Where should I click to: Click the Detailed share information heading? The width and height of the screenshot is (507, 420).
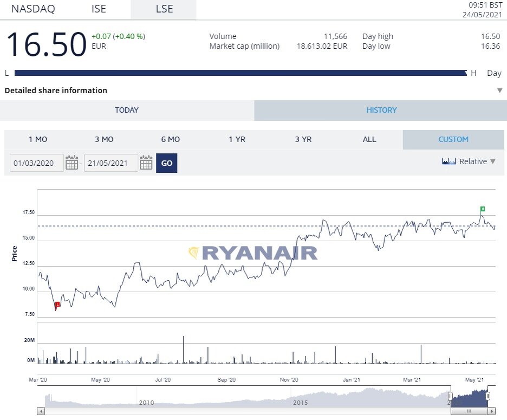click(x=56, y=91)
